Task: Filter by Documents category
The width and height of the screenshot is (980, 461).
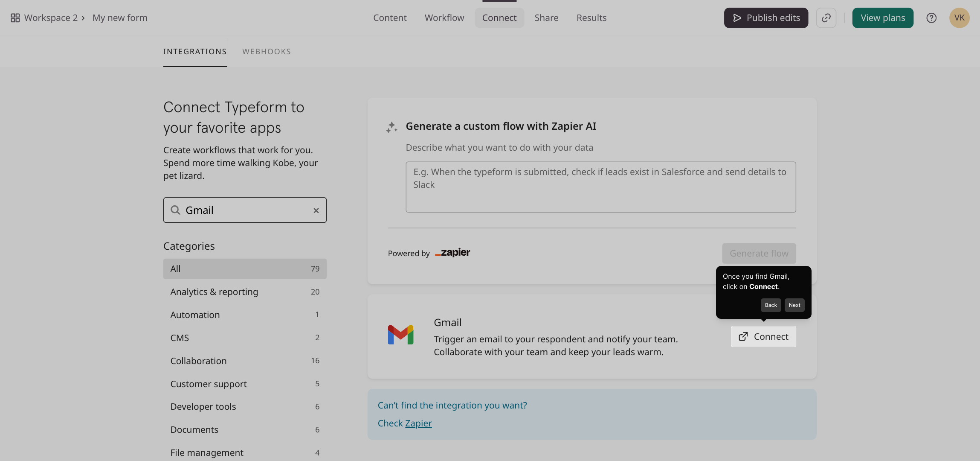Action: (245, 430)
